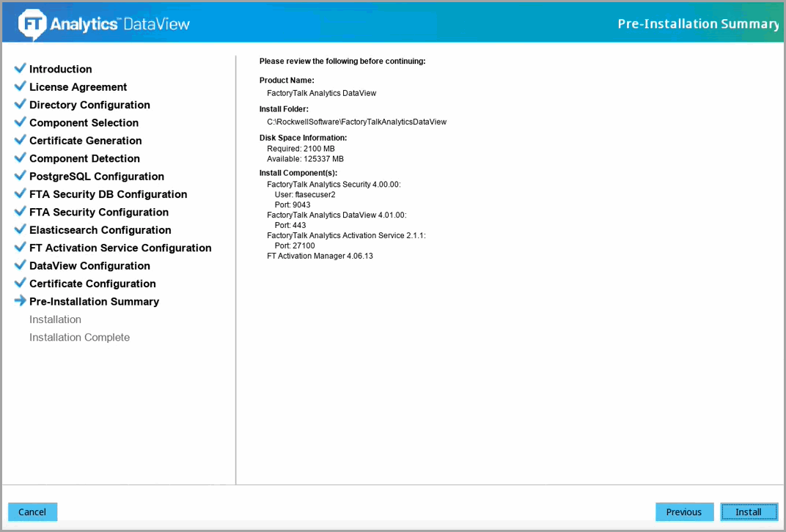
Task: Click the FT Analytics logo icon
Action: [x=32, y=24]
